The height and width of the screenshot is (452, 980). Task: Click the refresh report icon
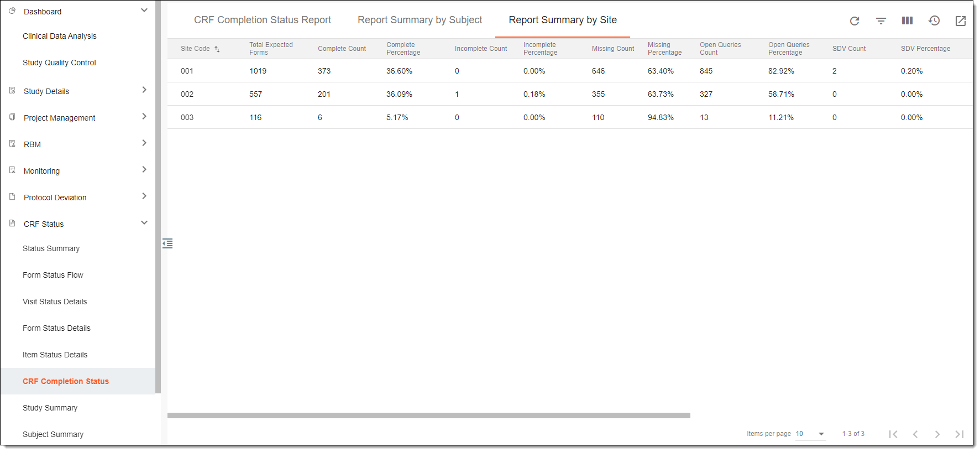[854, 21]
